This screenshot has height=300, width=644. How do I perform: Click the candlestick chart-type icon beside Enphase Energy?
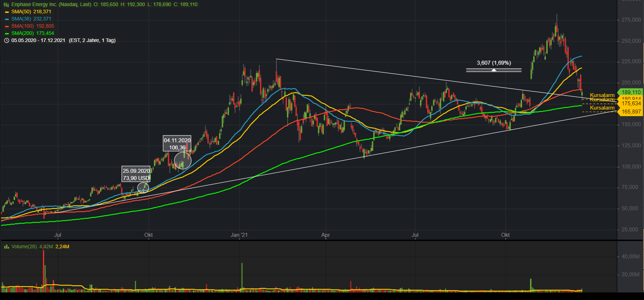click(6, 5)
